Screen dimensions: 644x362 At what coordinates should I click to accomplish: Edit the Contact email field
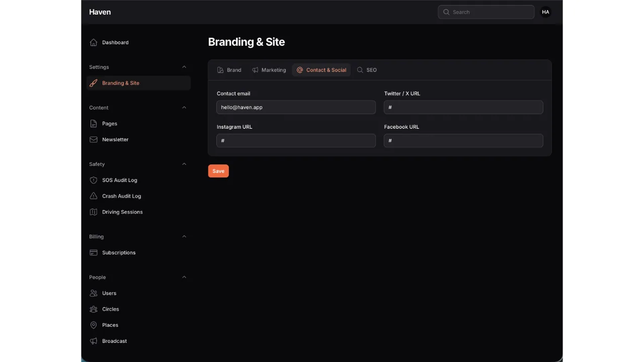(296, 107)
